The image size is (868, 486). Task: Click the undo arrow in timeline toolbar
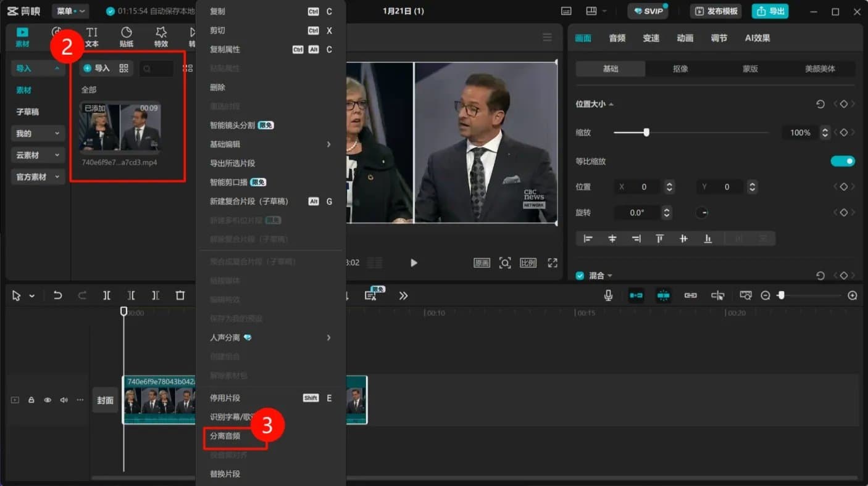pyautogui.click(x=57, y=296)
